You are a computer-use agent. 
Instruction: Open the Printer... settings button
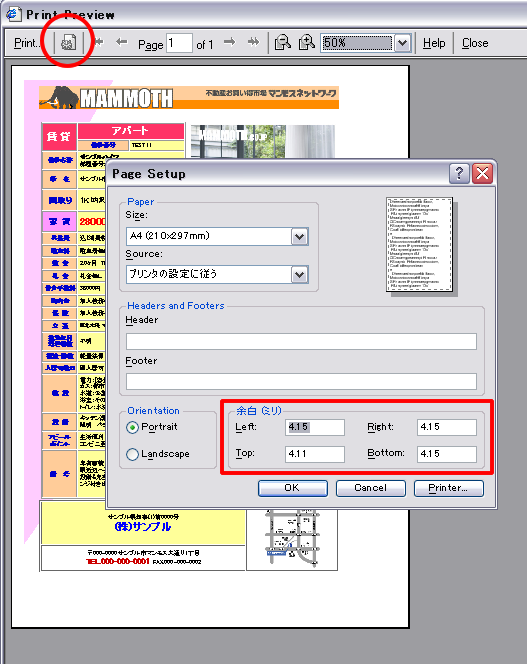pyautogui.click(x=449, y=488)
